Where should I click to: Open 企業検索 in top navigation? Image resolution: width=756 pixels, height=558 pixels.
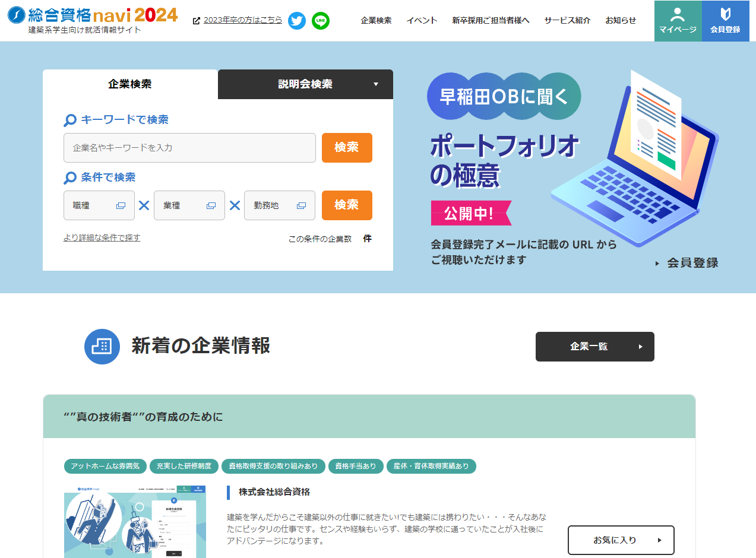(376, 20)
